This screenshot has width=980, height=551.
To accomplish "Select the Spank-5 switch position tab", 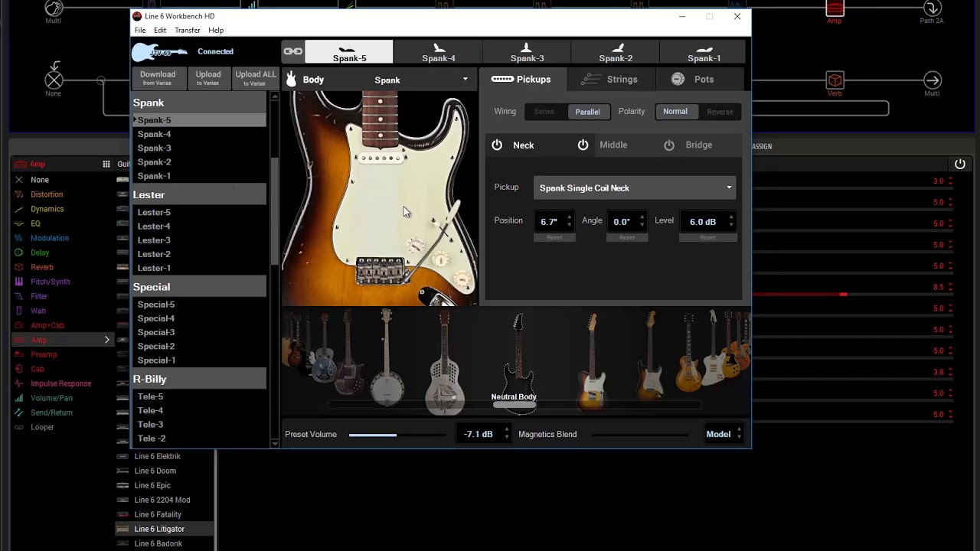I will tap(349, 52).
